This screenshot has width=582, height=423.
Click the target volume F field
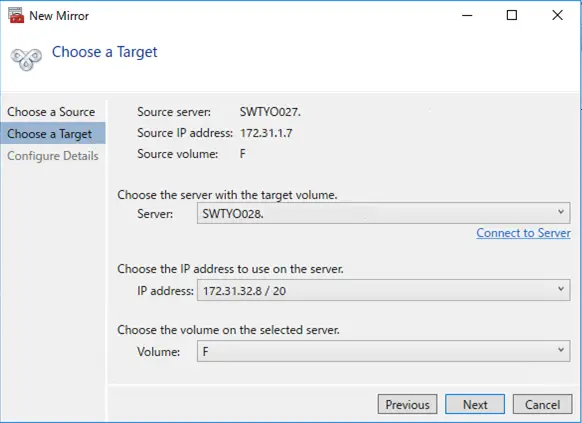(x=383, y=351)
